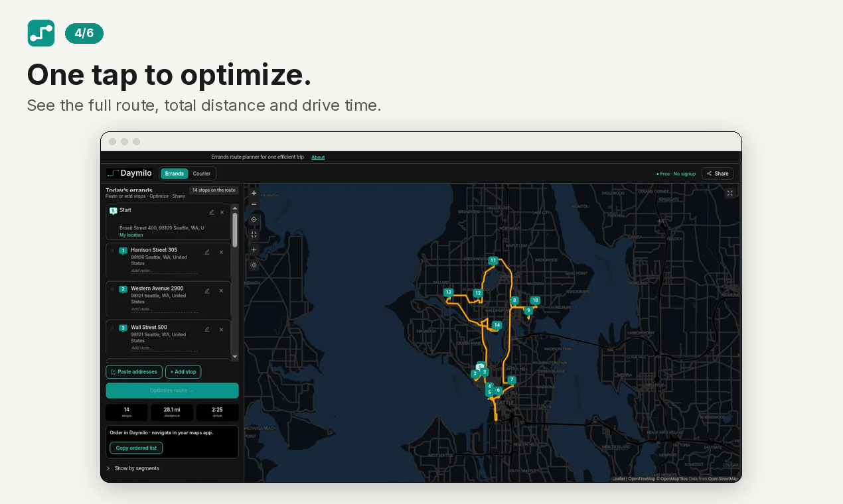Select the Errands mode tab
The width and height of the screenshot is (843, 504).
coord(175,174)
